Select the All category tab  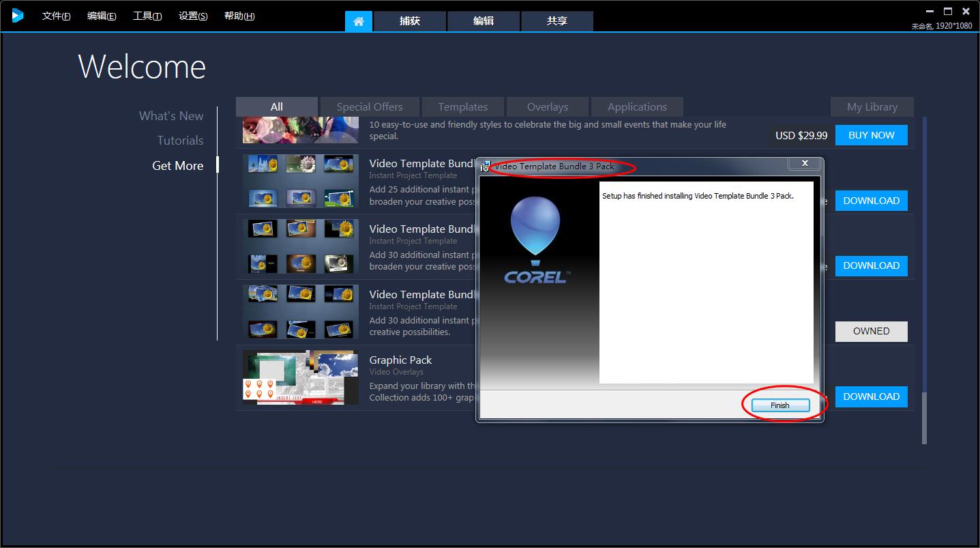(x=277, y=106)
